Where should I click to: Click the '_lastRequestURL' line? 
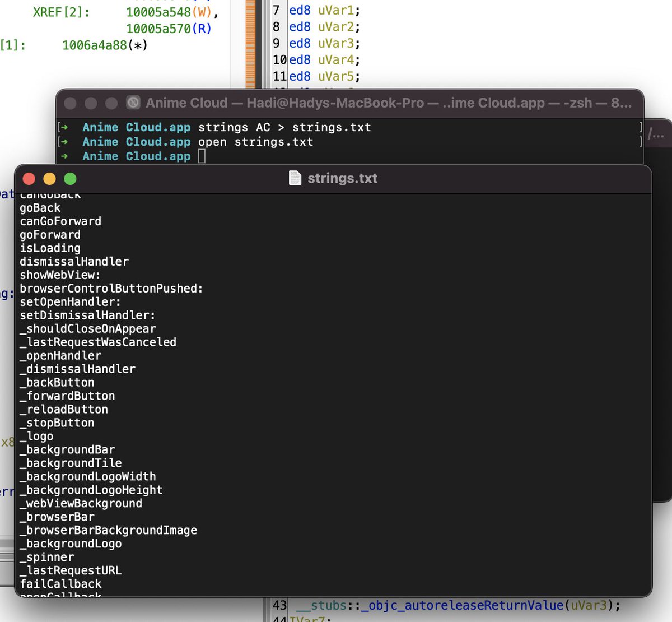coord(71,571)
